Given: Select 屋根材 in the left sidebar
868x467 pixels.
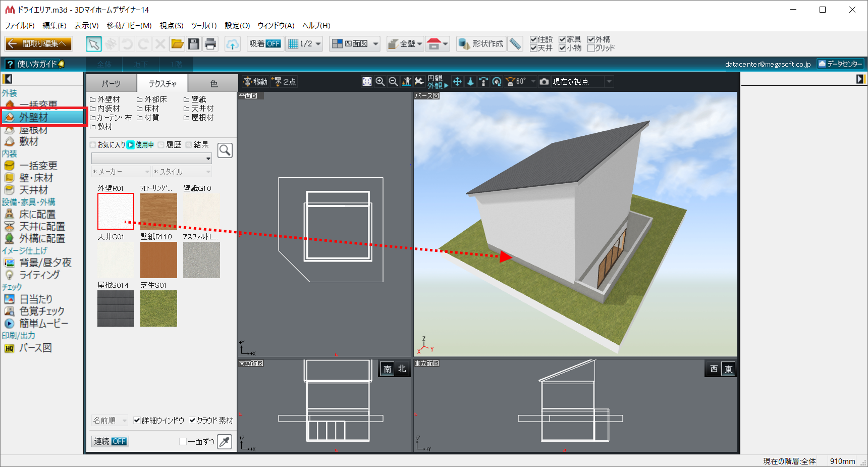Looking at the screenshot, I should (x=33, y=130).
